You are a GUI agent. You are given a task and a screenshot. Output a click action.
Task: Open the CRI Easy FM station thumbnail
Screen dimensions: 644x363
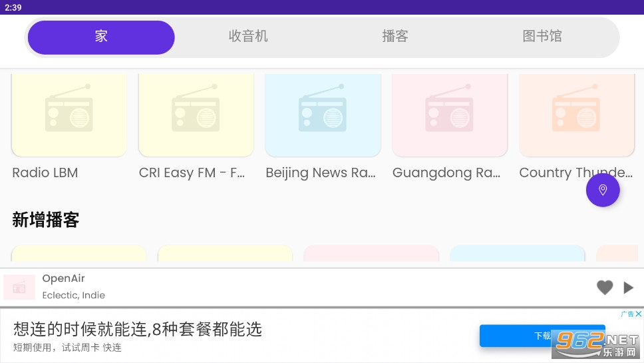pos(196,115)
